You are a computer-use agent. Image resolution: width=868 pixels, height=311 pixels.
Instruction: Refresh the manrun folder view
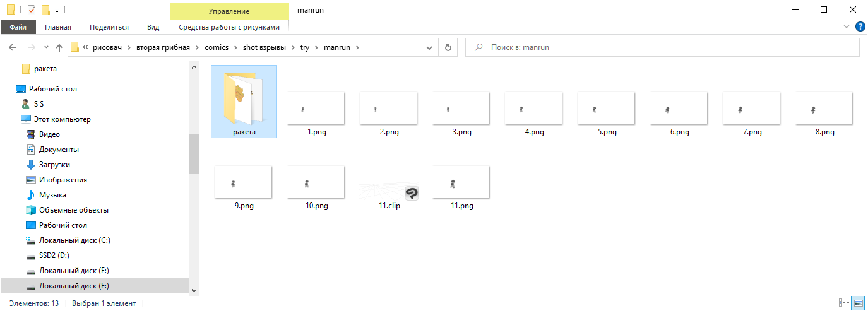(448, 47)
